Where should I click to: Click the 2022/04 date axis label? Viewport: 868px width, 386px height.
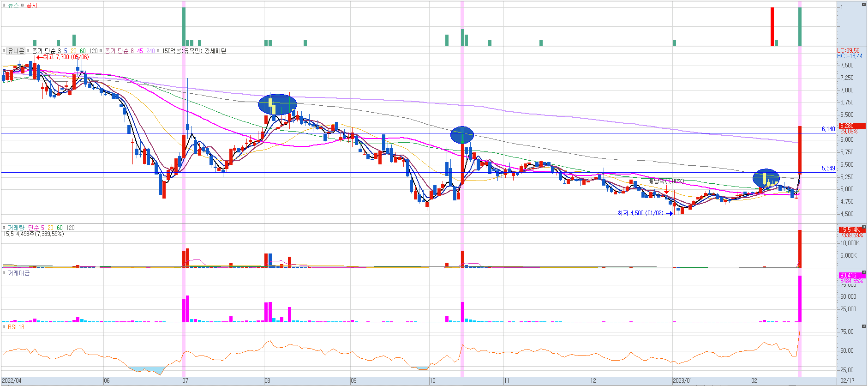pos(12,381)
